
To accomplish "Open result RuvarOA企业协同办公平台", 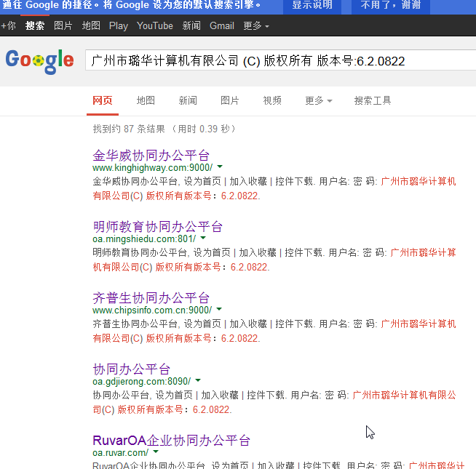I will coord(171,441).
